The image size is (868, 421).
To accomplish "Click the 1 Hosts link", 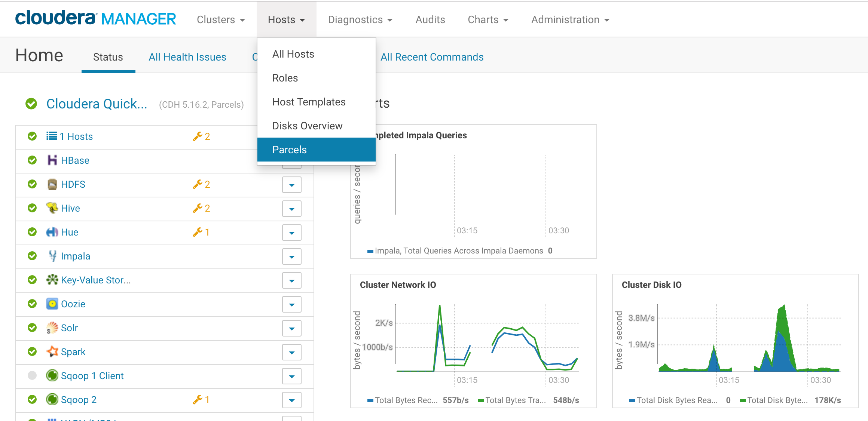I will point(76,136).
